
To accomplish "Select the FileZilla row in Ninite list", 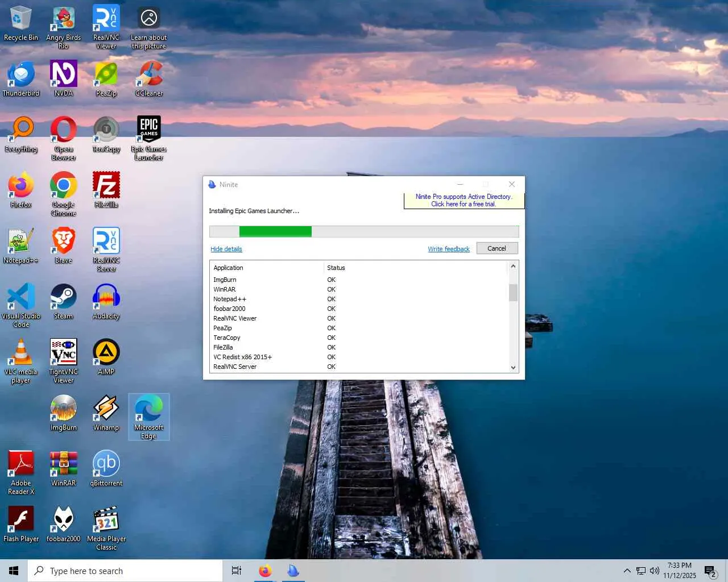I will [x=358, y=347].
